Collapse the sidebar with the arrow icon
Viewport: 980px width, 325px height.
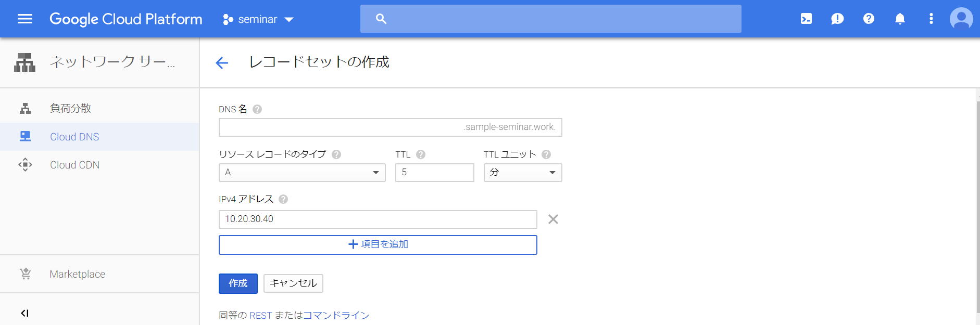coord(24,313)
